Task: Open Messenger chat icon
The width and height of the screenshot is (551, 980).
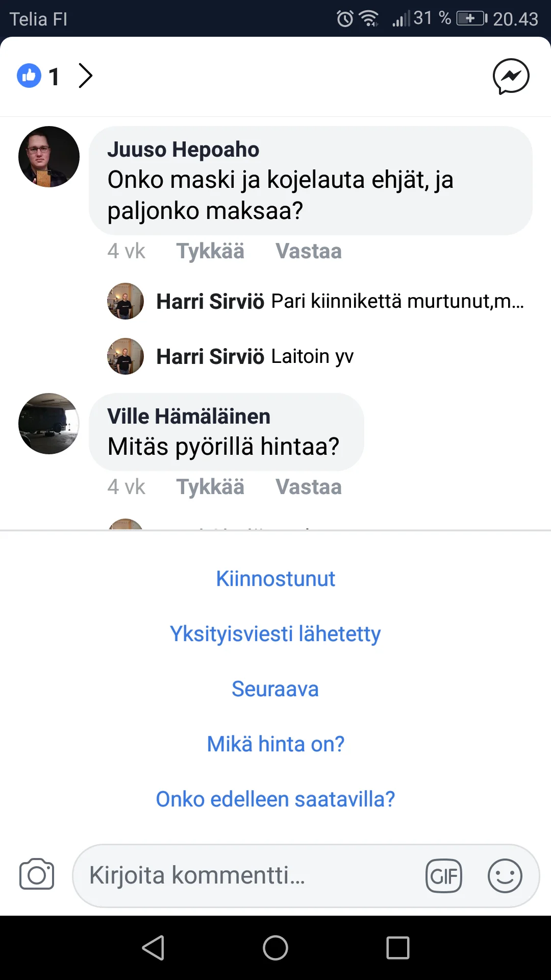Action: tap(511, 77)
